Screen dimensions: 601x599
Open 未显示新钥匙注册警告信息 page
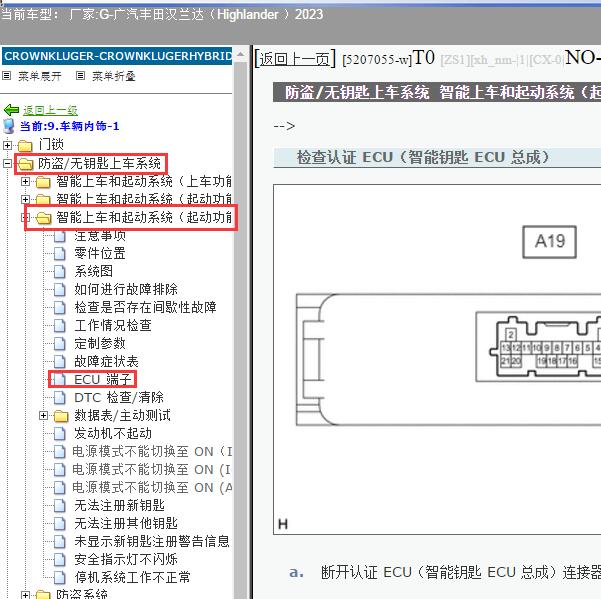coord(152,542)
